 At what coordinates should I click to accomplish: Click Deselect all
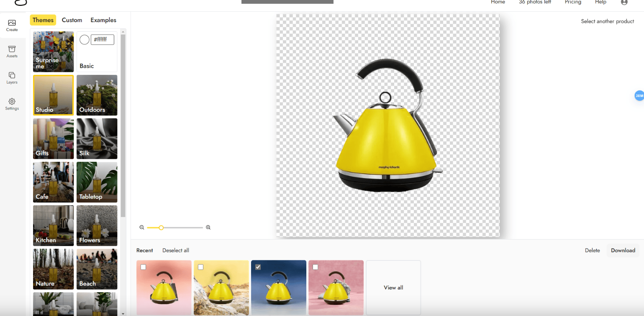[x=176, y=250]
